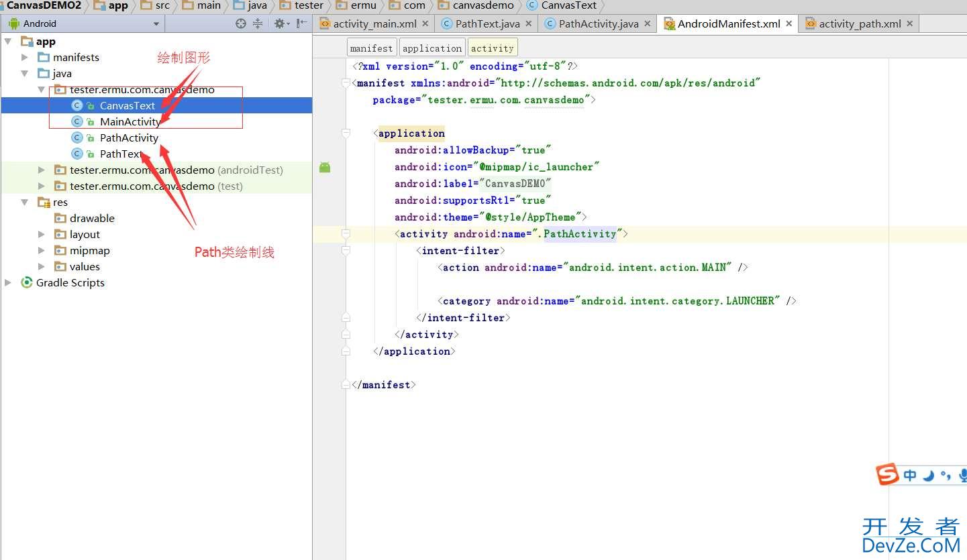The width and height of the screenshot is (967, 560).
Task: Click the Gradle Scripts icon
Action: pyautogui.click(x=27, y=282)
